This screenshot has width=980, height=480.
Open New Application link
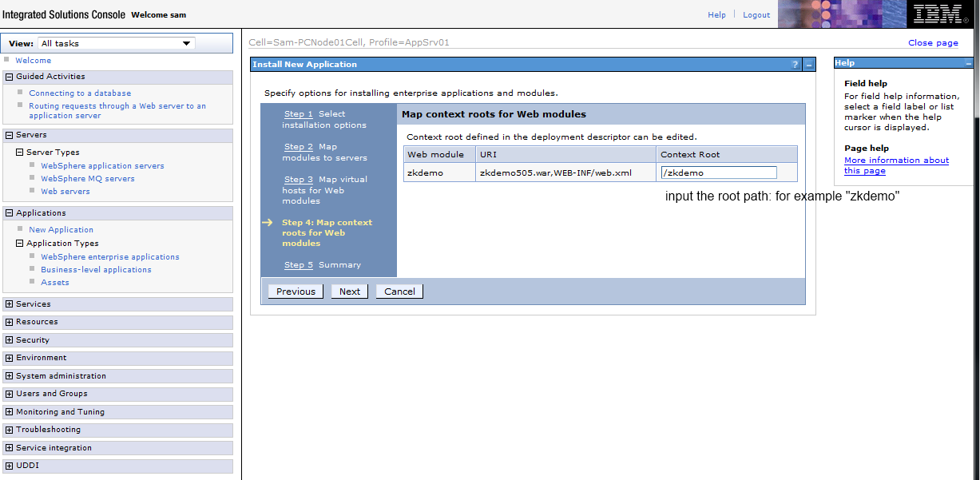click(61, 230)
